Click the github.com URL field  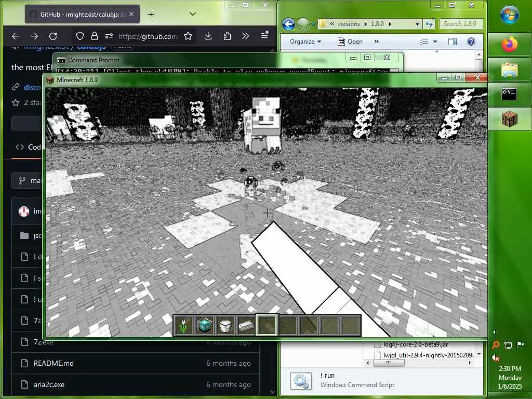tap(148, 36)
